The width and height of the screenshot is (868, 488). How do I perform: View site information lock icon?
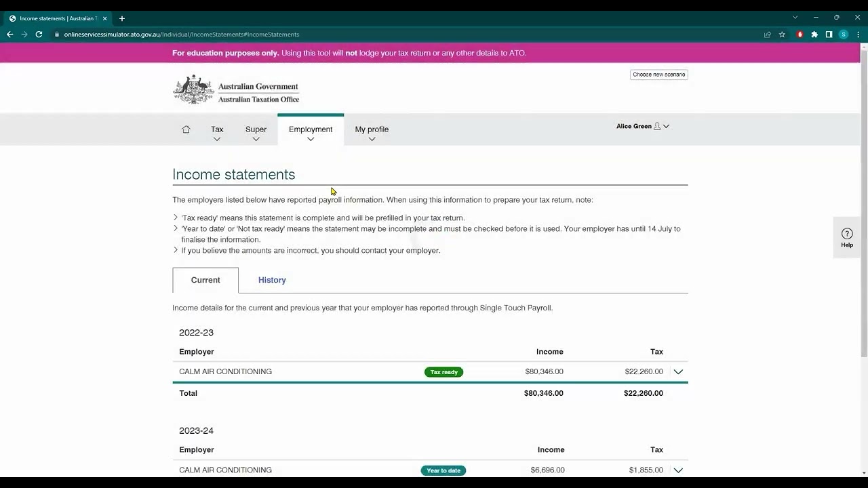pyautogui.click(x=57, y=35)
